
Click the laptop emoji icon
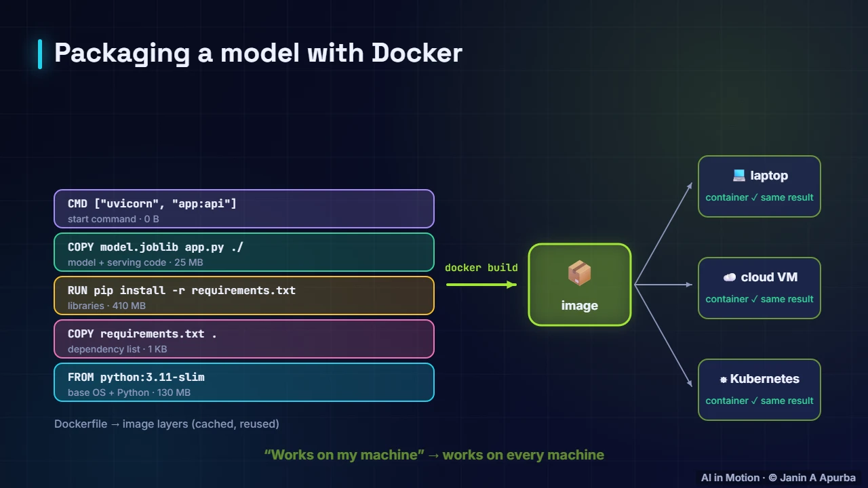click(x=738, y=176)
